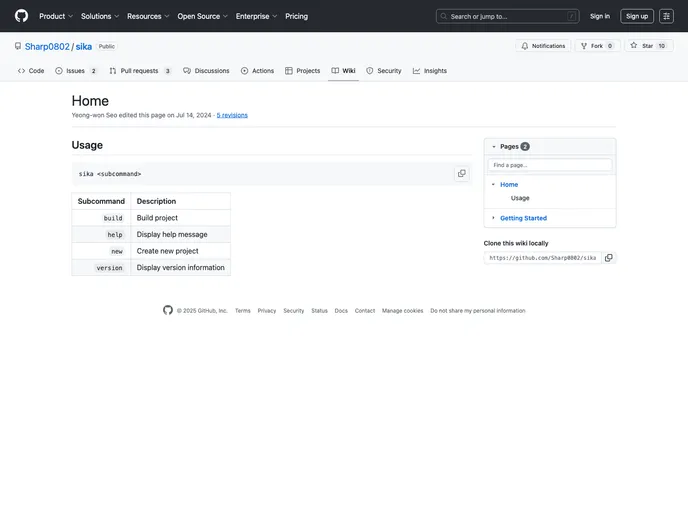Jump to the Usage section link

click(520, 198)
